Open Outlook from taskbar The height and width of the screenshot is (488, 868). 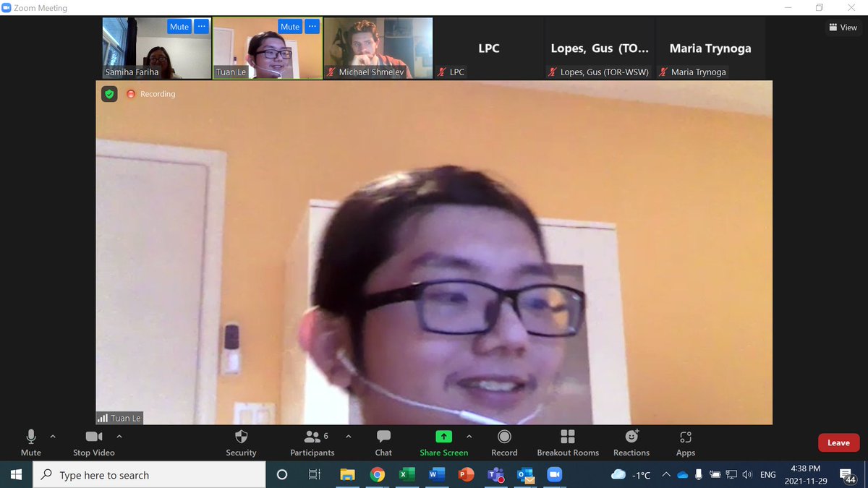(x=525, y=475)
